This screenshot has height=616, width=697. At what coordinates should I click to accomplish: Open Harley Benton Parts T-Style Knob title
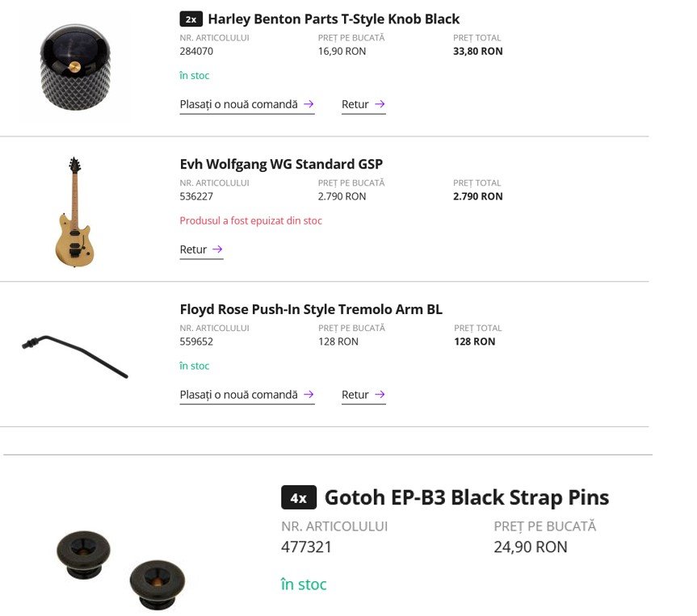coord(334,19)
